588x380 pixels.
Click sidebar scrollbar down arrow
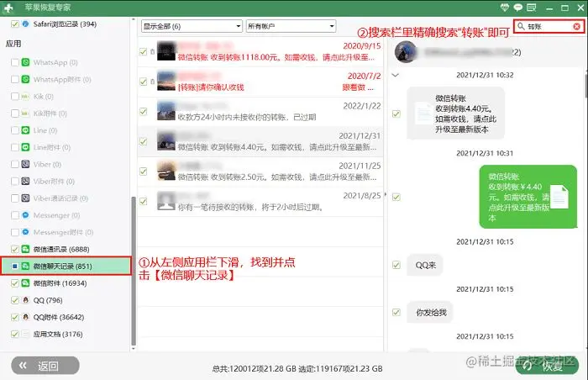click(133, 348)
